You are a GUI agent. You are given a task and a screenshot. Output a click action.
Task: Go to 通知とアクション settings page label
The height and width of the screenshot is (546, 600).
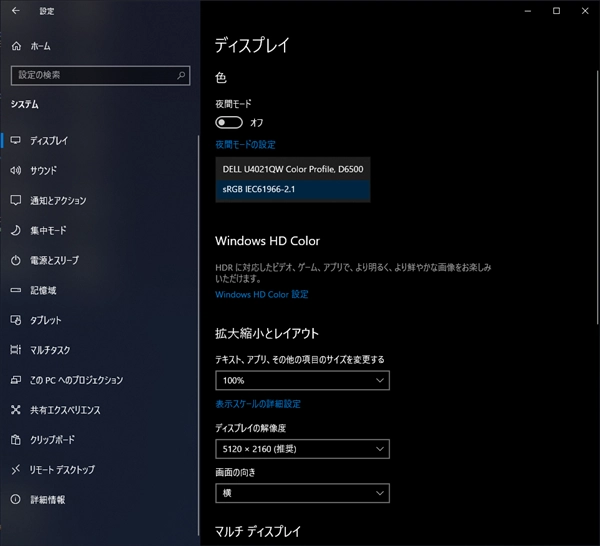pos(58,200)
